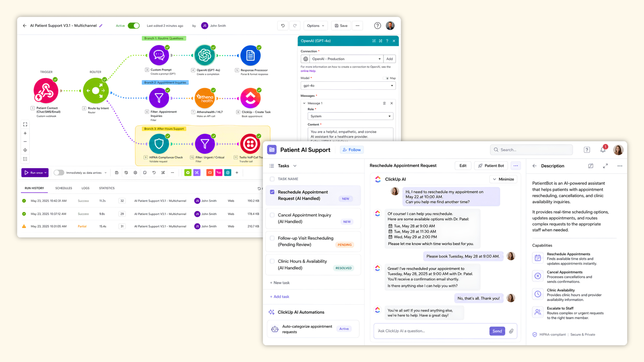Image resolution: width=644 pixels, height=362 pixels.
Task: Toggle the Map switch for Model
Action: pyautogui.click(x=387, y=78)
